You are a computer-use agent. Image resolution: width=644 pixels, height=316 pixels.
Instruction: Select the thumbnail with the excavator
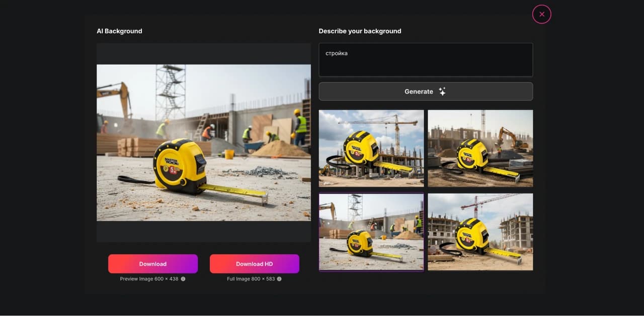[x=480, y=148]
